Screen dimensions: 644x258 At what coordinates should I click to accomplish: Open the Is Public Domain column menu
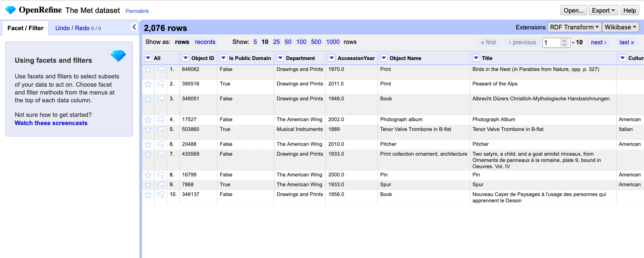[x=223, y=58]
